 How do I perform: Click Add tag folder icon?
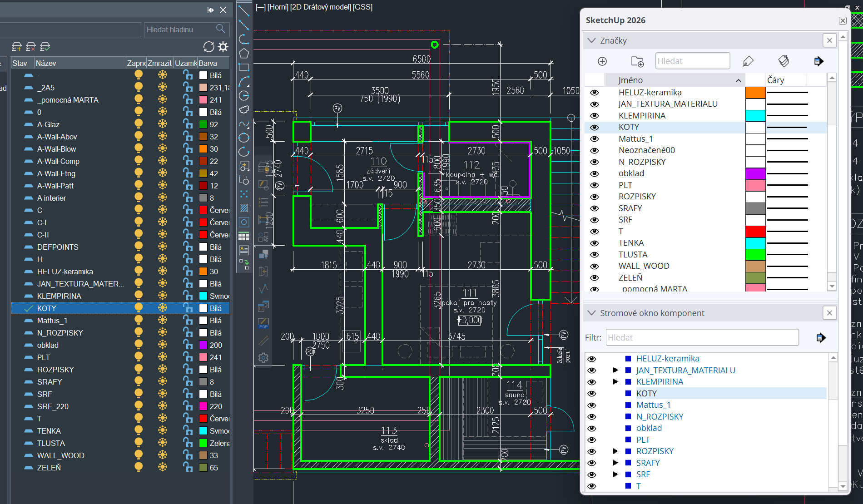click(637, 61)
